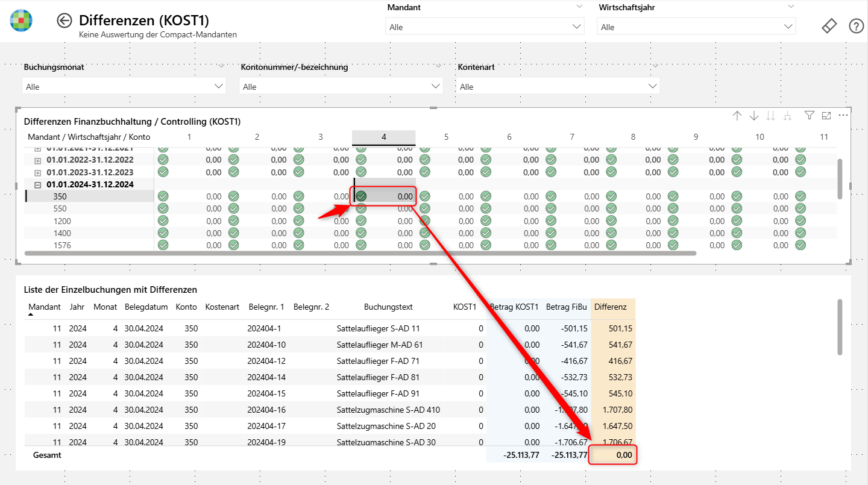
Task: Open the Buchungsmonat dropdown
Action: point(124,86)
